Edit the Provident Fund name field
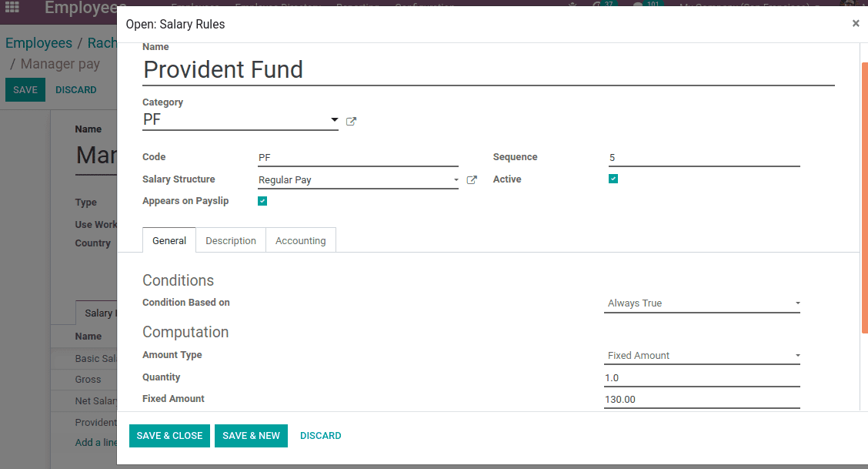The image size is (868, 469). [488, 70]
